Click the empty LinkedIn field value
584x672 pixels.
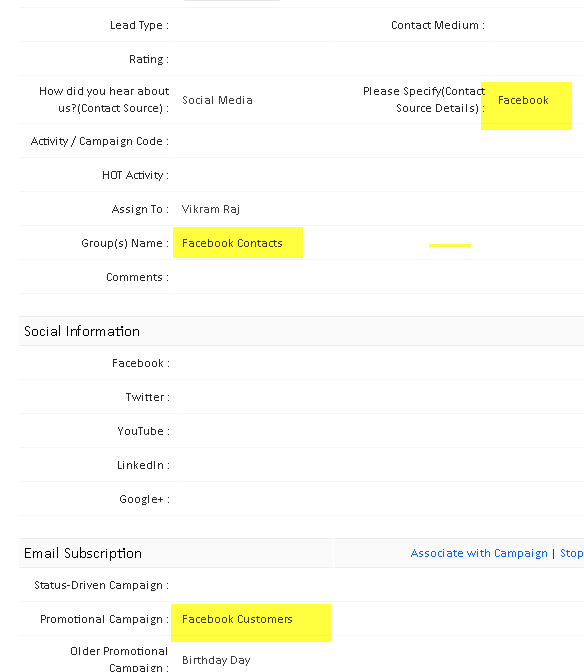[x=380, y=465]
